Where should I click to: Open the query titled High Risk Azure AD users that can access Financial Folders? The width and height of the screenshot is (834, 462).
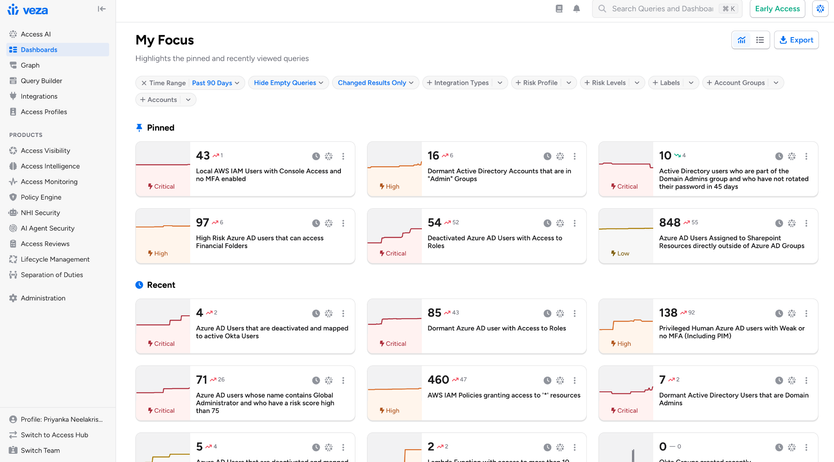[260, 242]
